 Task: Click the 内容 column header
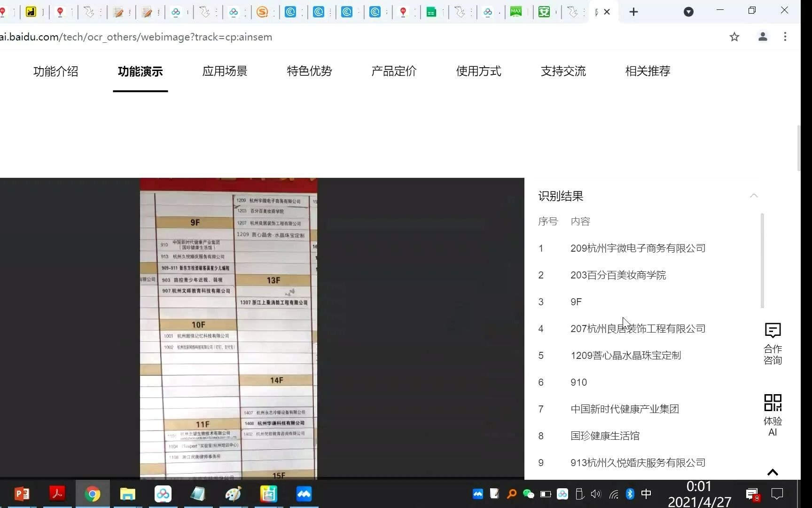click(580, 222)
